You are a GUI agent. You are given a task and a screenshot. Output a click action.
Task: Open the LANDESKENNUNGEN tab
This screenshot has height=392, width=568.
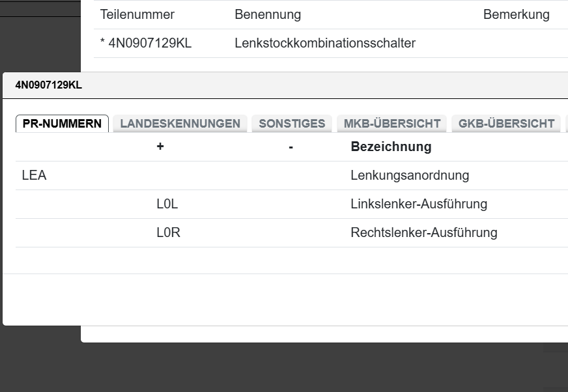point(180,124)
